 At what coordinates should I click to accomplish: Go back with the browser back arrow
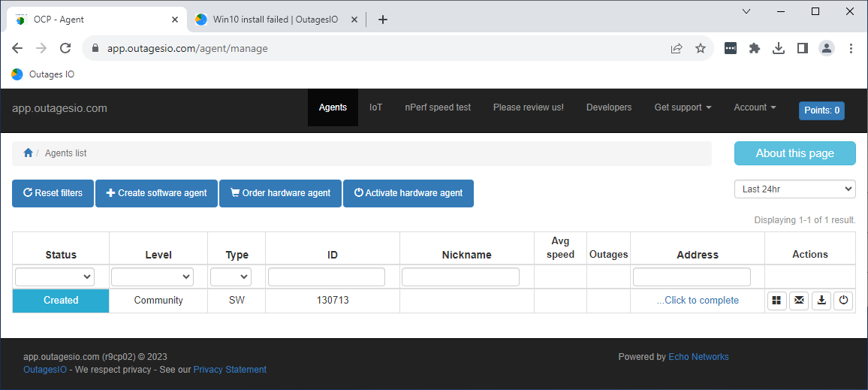[17, 48]
